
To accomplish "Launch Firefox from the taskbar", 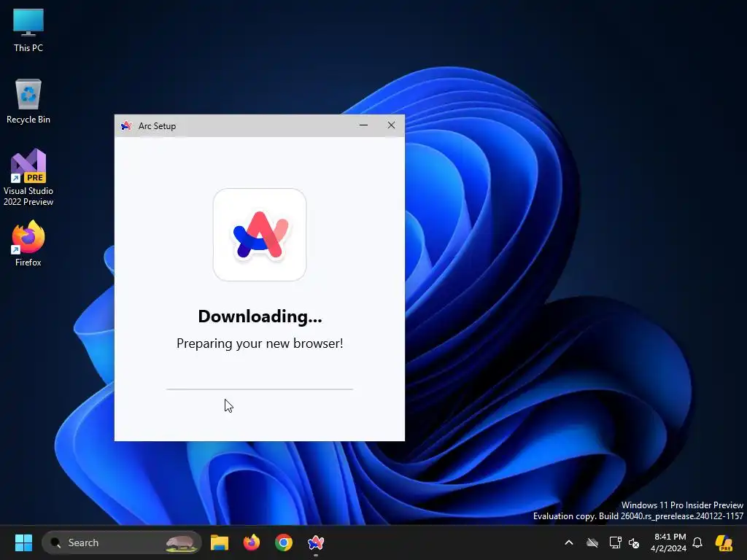I will (x=252, y=542).
